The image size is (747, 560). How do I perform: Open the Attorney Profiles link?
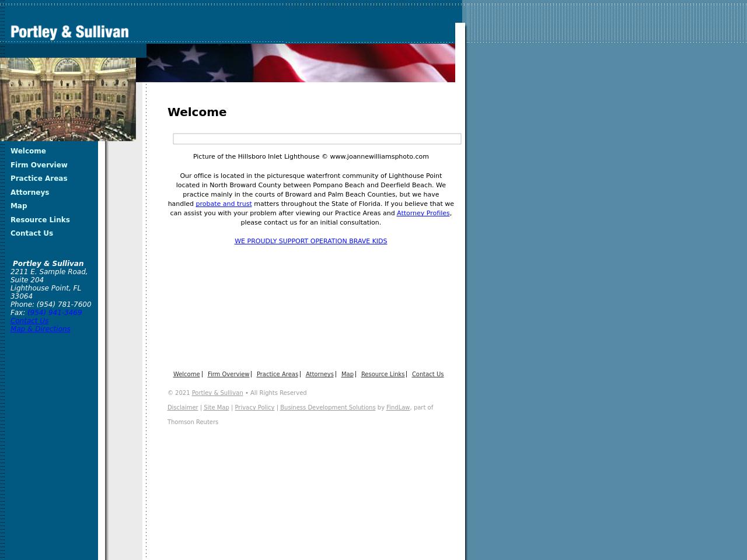coord(423,213)
